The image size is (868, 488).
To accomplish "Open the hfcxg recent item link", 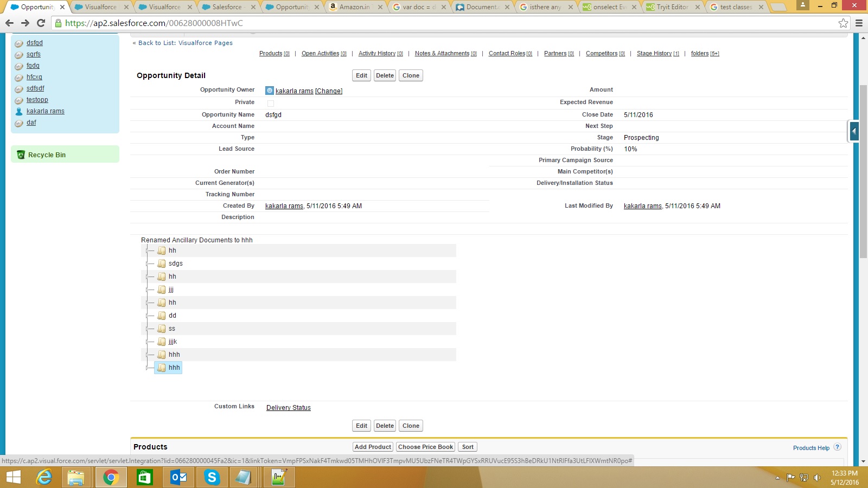I will coord(34,77).
